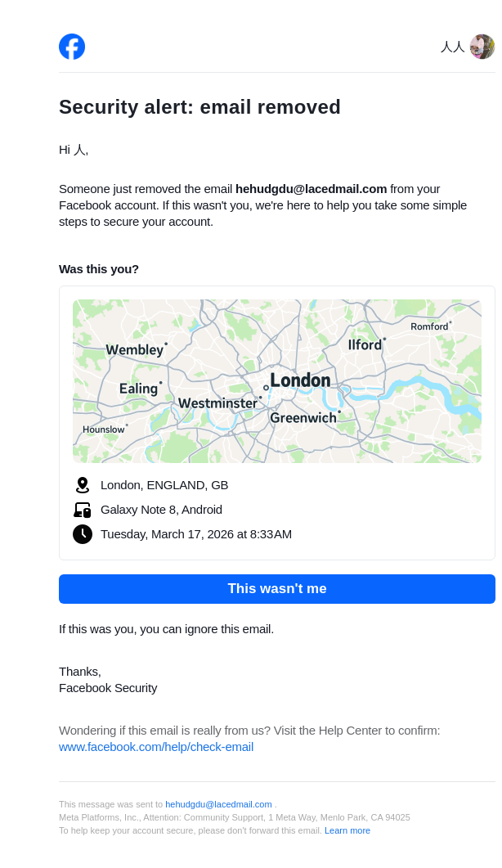502x868 pixels.
Task: Click the Westminster label on map
Action: (x=217, y=403)
